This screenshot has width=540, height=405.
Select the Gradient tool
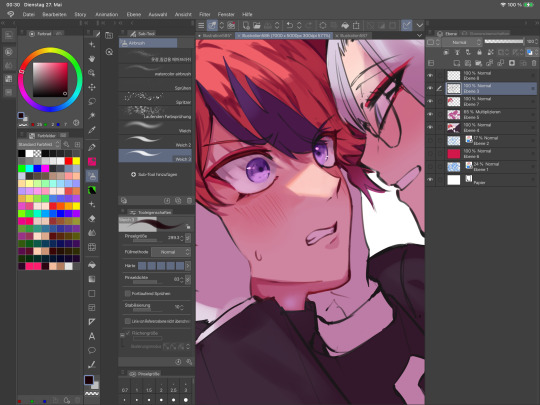point(92,279)
